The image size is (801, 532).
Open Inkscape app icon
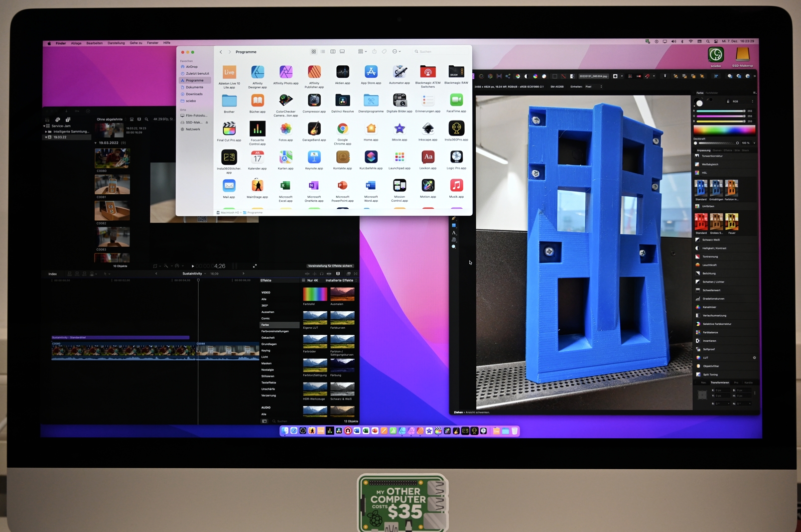pos(428,129)
